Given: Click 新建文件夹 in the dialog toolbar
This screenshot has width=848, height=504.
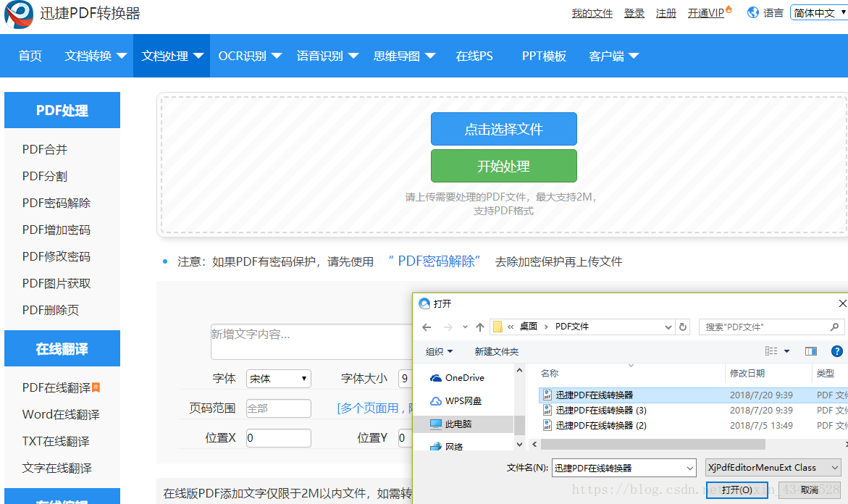Looking at the screenshot, I should coord(497,351).
